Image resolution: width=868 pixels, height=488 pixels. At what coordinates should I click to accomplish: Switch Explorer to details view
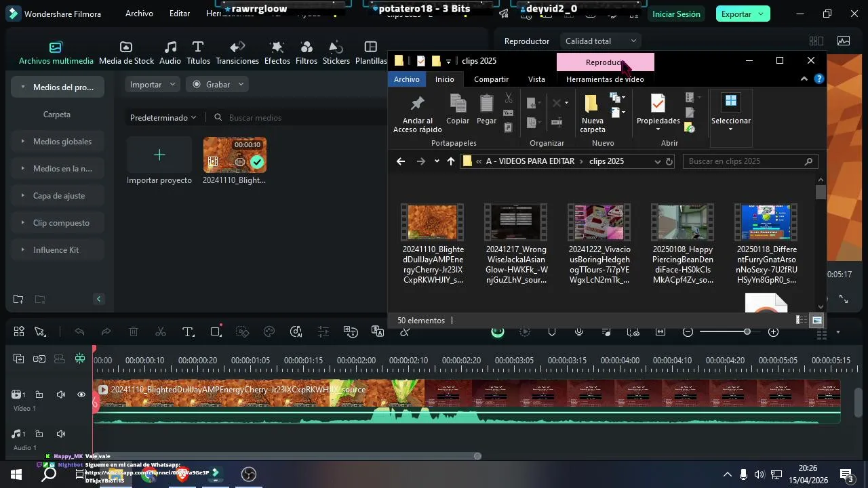pos(802,320)
